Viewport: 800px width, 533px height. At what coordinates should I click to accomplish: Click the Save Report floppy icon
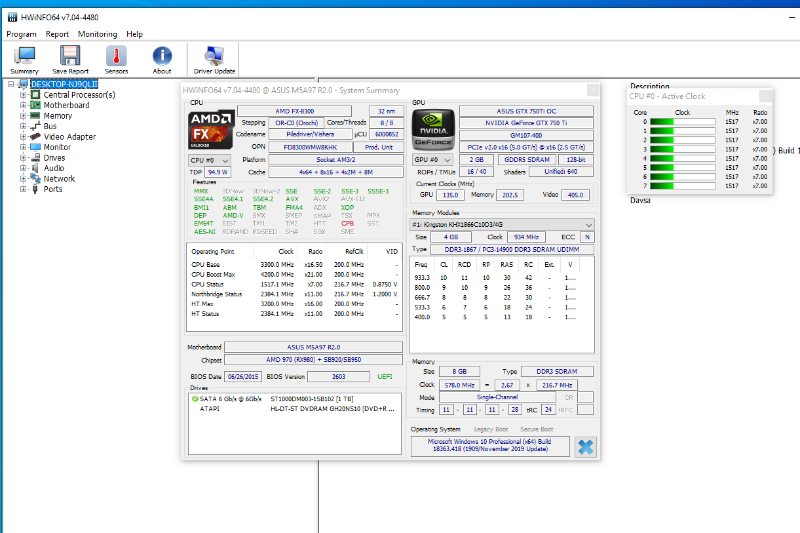point(70,60)
